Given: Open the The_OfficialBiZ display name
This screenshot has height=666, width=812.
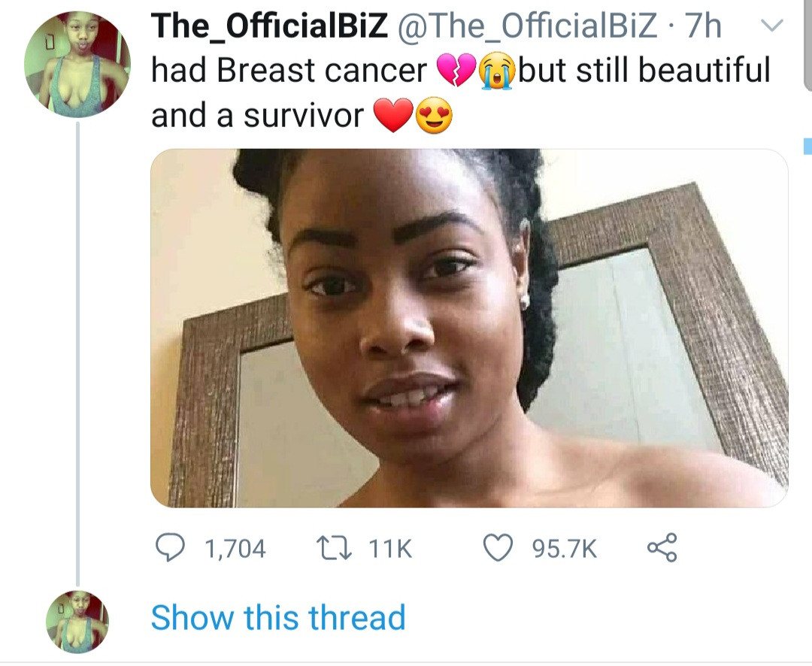Looking at the screenshot, I should point(270,27).
